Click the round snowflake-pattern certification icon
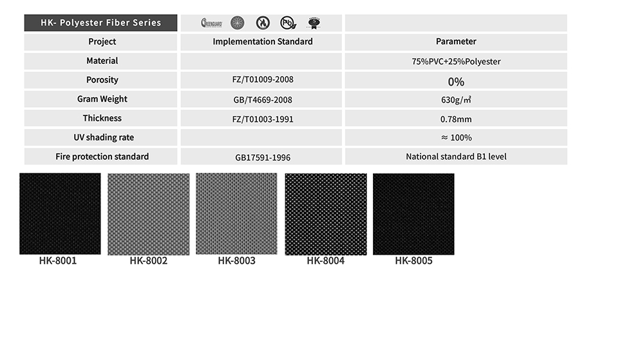644x363 pixels. pos(237,23)
